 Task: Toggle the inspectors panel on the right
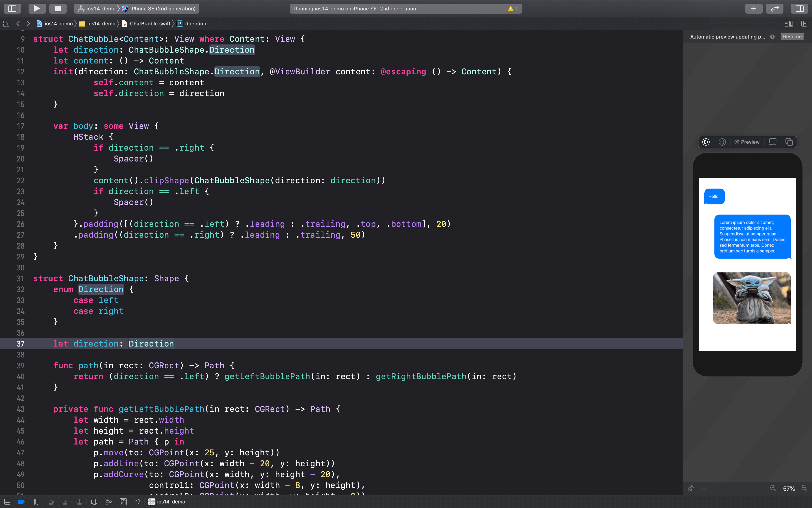(800, 8)
